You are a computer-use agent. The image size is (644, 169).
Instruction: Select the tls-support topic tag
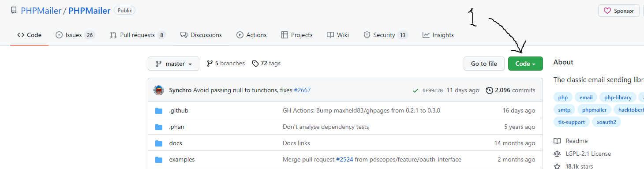[571, 122]
